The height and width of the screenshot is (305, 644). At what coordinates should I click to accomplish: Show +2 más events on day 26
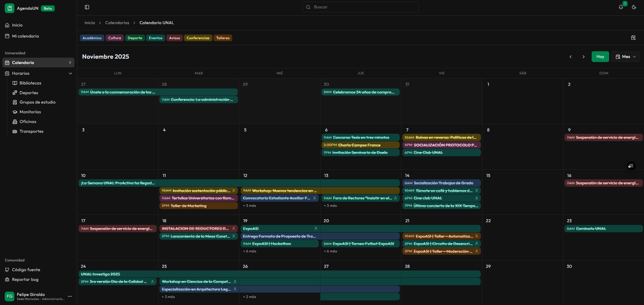[249, 297]
